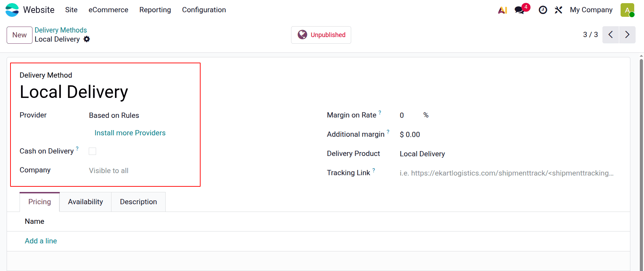
Task: Open the user avatar menu
Action: (627, 10)
